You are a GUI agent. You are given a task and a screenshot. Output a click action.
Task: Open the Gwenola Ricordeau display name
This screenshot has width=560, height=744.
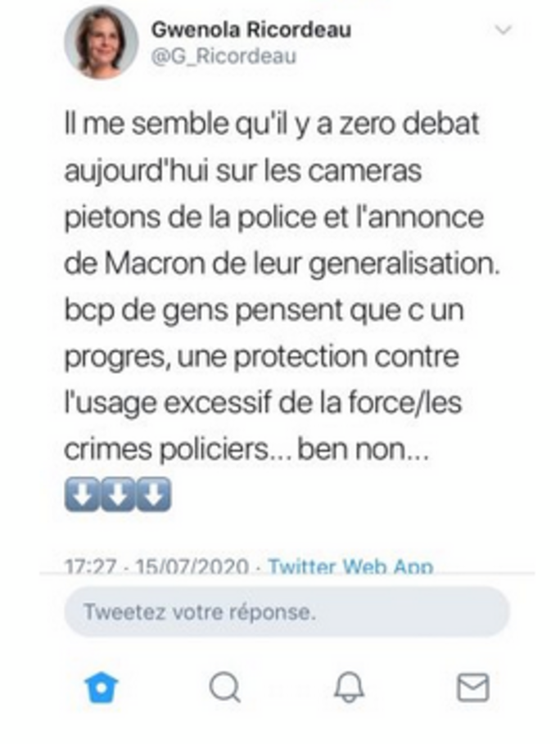(251, 30)
